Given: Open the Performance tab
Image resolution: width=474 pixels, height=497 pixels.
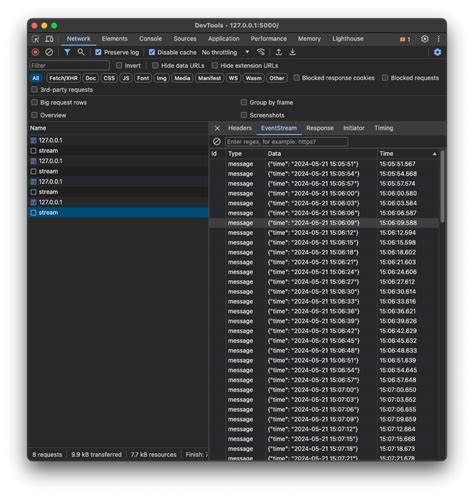Looking at the screenshot, I should coord(269,39).
